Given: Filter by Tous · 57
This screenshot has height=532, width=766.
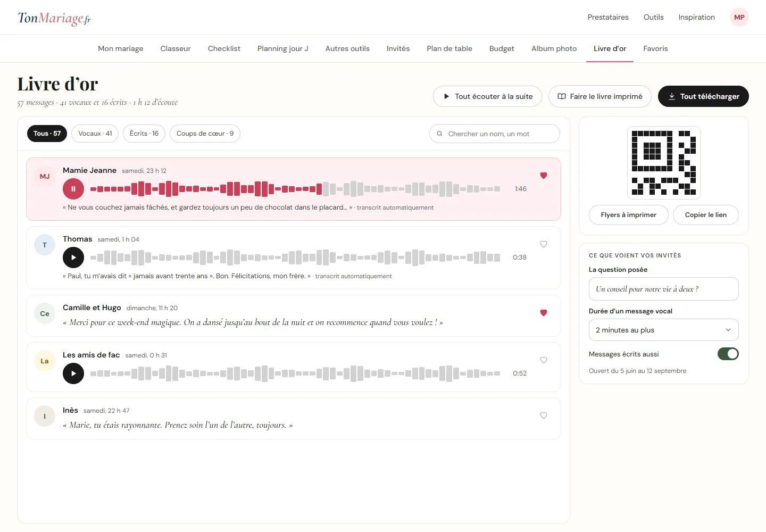Looking at the screenshot, I should (47, 134).
